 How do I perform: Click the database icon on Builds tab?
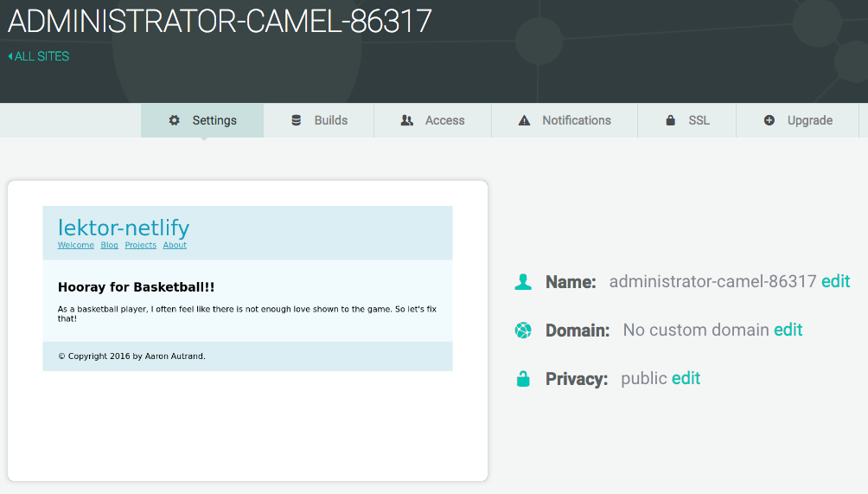(297, 120)
